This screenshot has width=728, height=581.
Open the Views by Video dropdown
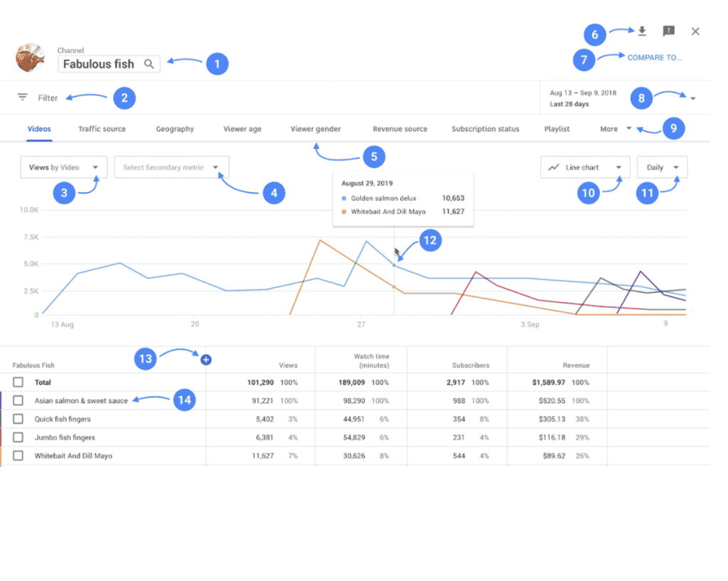63,167
